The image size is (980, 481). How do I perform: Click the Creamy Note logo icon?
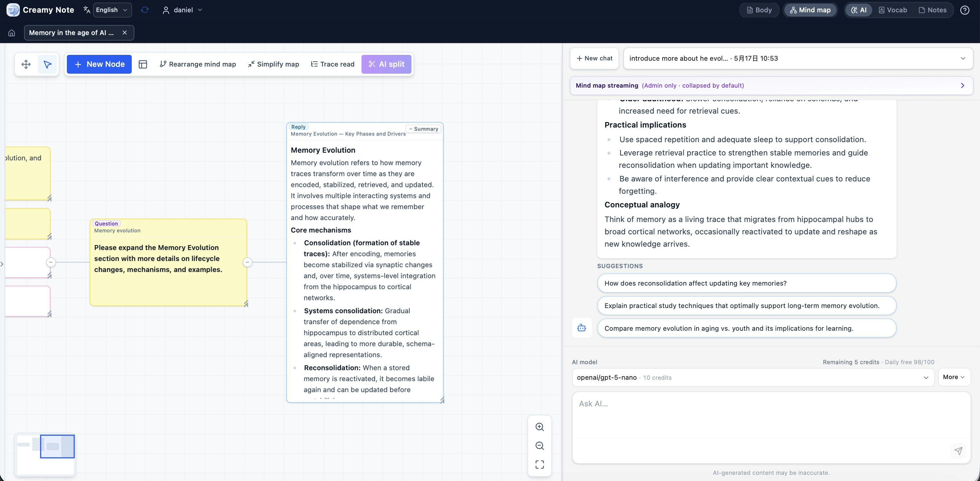pyautogui.click(x=13, y=10)
